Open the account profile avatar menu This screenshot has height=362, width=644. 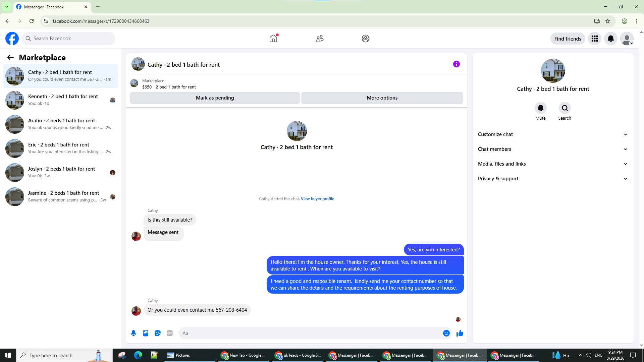point(627,39)
